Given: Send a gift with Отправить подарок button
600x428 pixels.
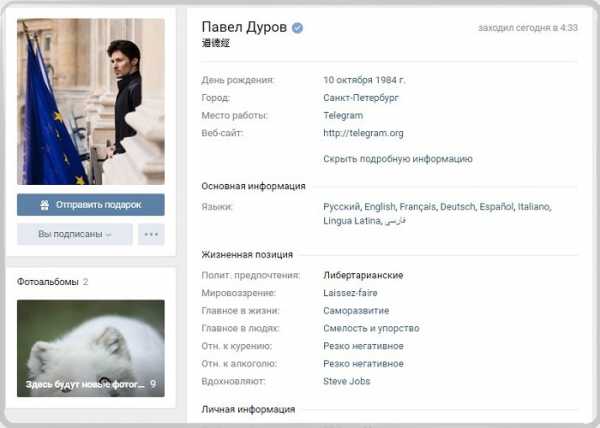Looking at the screenshot, I should [x=91, y=205].
